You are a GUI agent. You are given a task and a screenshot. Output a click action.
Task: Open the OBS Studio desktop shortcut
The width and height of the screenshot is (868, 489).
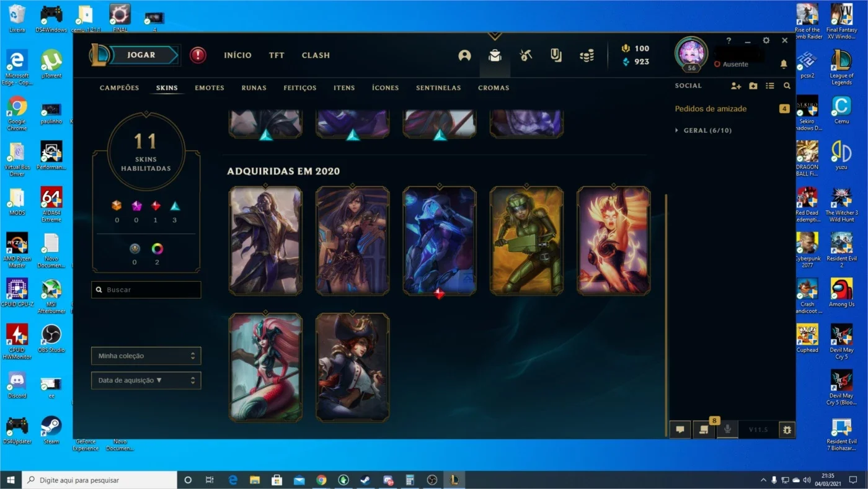coord(51,339)
